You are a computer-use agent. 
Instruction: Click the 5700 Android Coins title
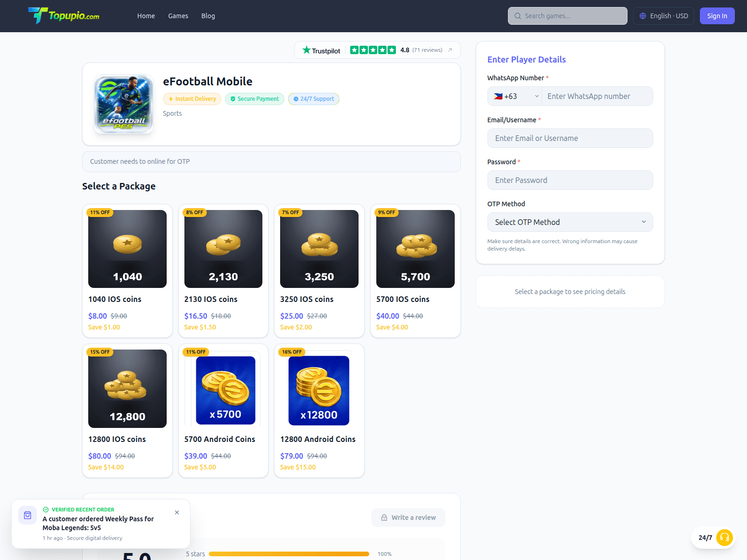[x=220, y=439]
